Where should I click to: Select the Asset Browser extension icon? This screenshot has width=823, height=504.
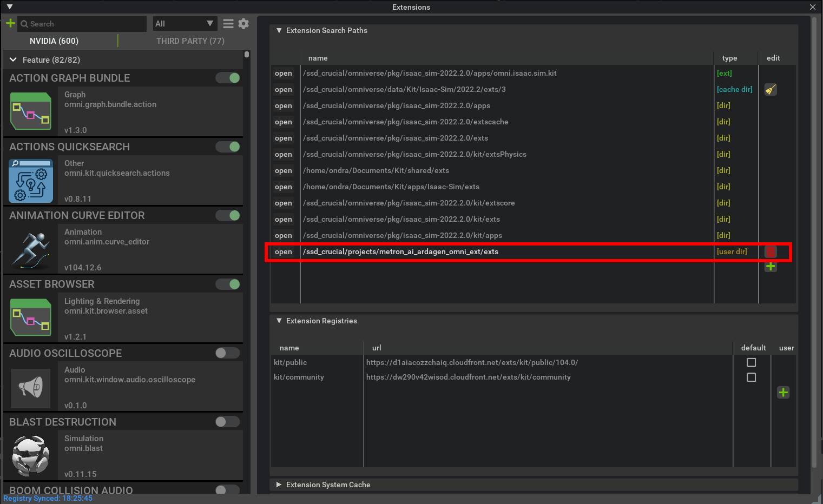tap(31, 317)
